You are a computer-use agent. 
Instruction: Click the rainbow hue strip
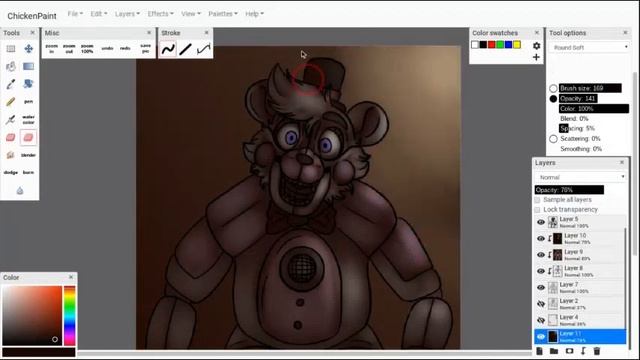click(70, 316)
